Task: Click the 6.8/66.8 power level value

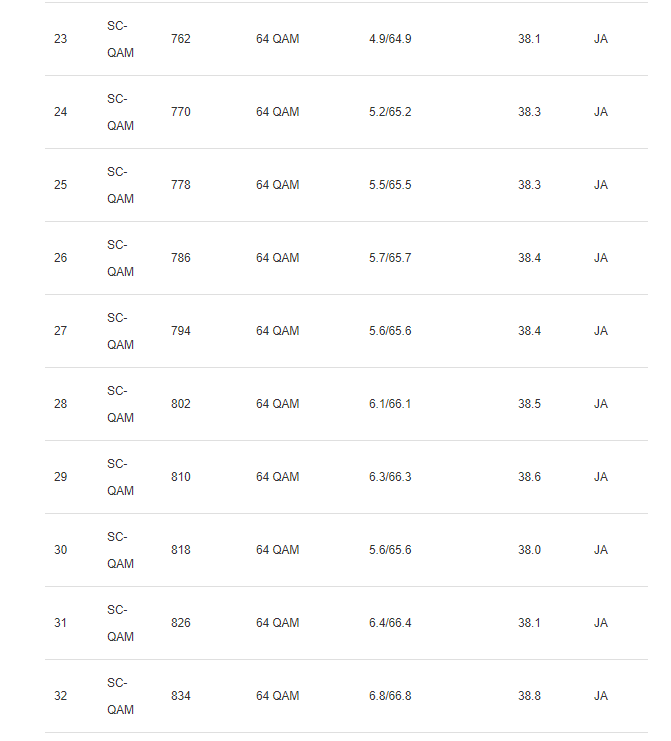Action: (x=390, y=696)
